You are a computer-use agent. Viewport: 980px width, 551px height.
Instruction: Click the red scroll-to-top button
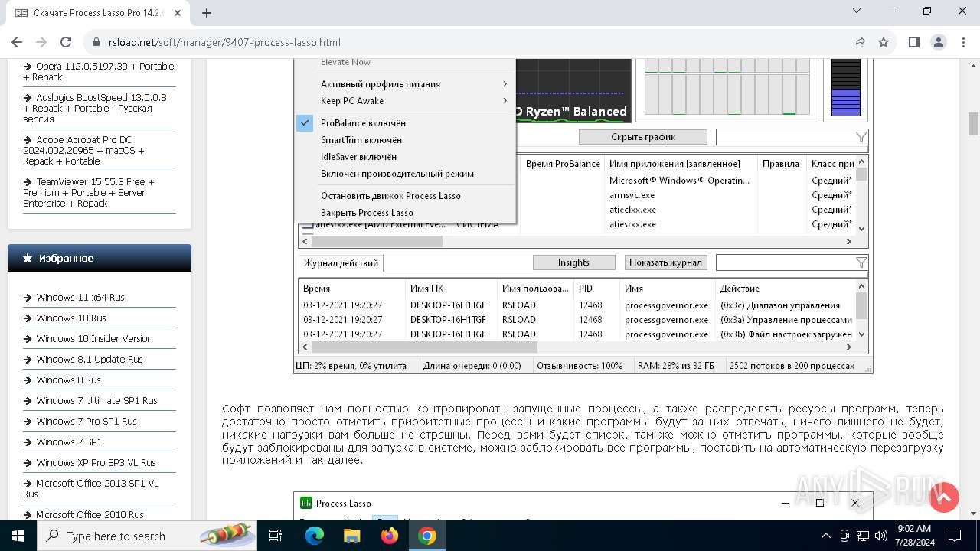tap(944, 497)
